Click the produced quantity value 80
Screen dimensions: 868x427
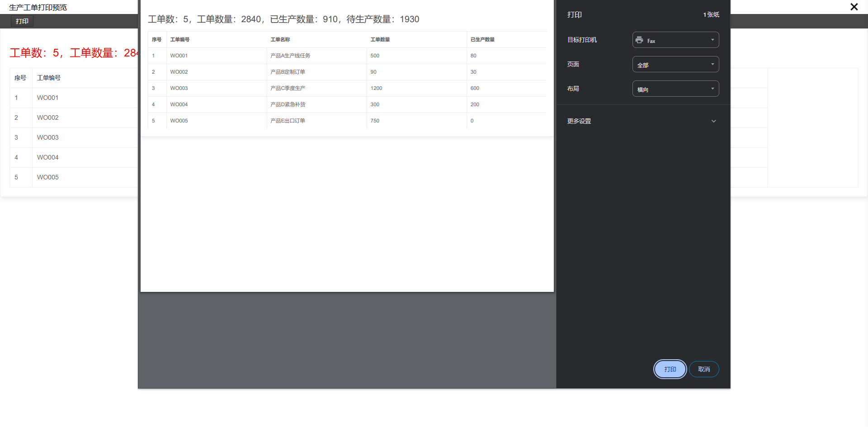coord(473,56)
